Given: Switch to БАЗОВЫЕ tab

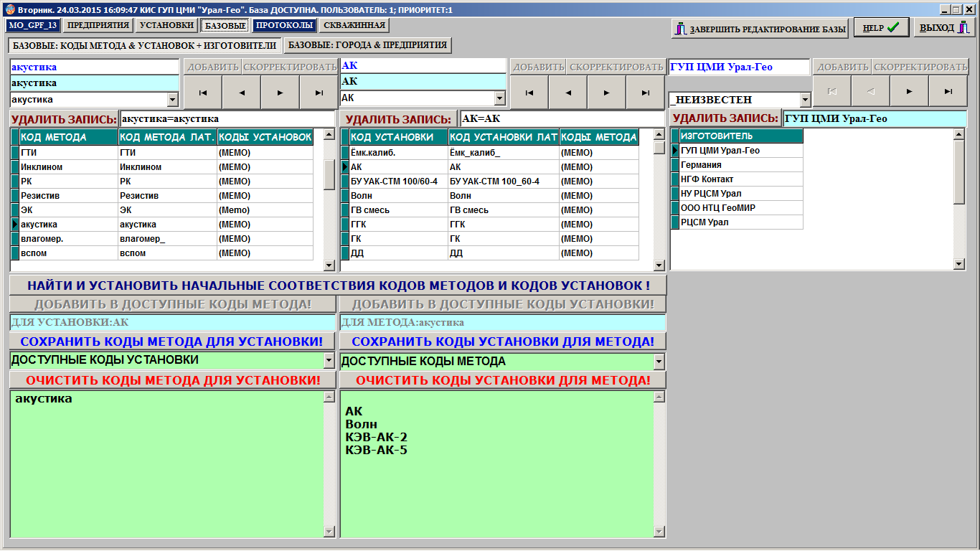Looking at the screenshot, I should 225,25.
